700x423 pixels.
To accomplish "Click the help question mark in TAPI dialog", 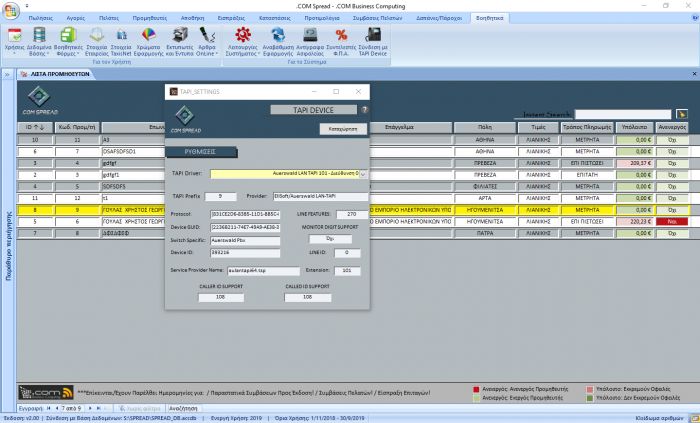I will [364, 110].
